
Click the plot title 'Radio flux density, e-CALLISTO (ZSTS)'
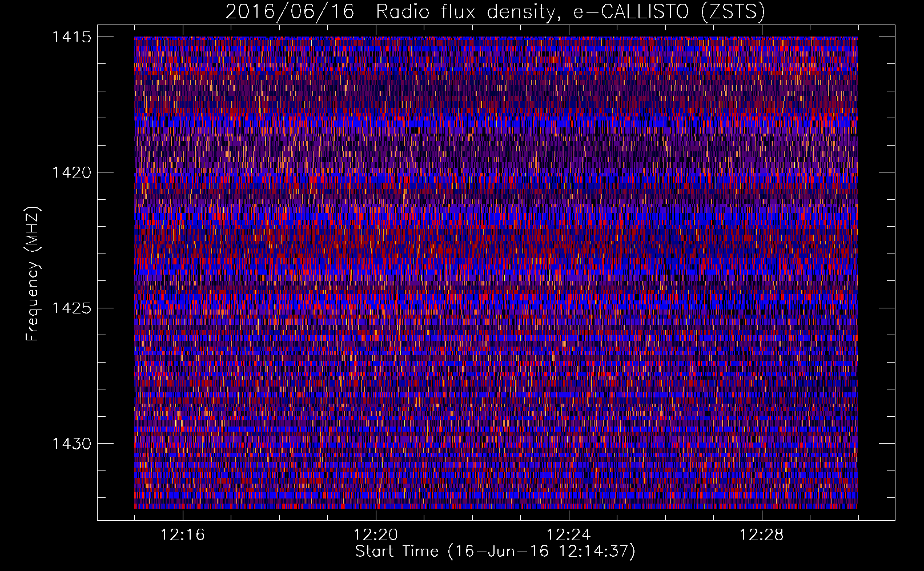pos(571,11)
